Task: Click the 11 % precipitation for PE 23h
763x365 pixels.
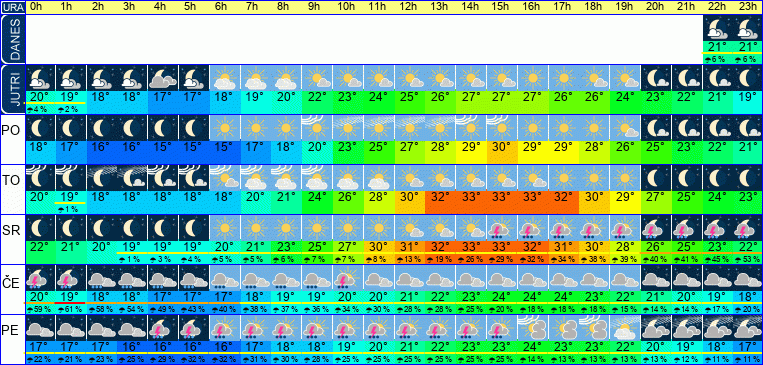Action: point(748,359)
